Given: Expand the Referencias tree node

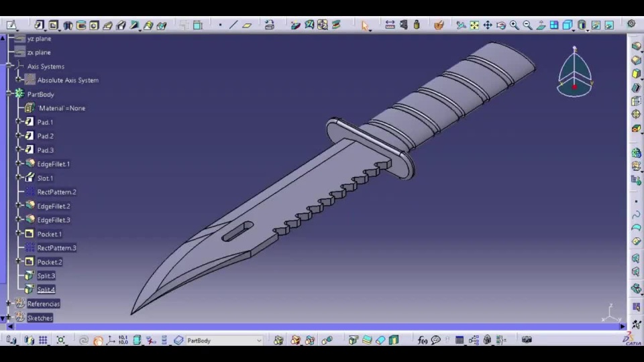Looking at the screenshot, I should (8, 303).
